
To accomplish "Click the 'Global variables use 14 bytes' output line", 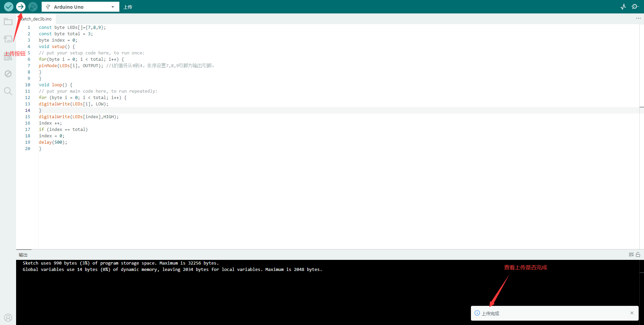I will pos(172,270).
